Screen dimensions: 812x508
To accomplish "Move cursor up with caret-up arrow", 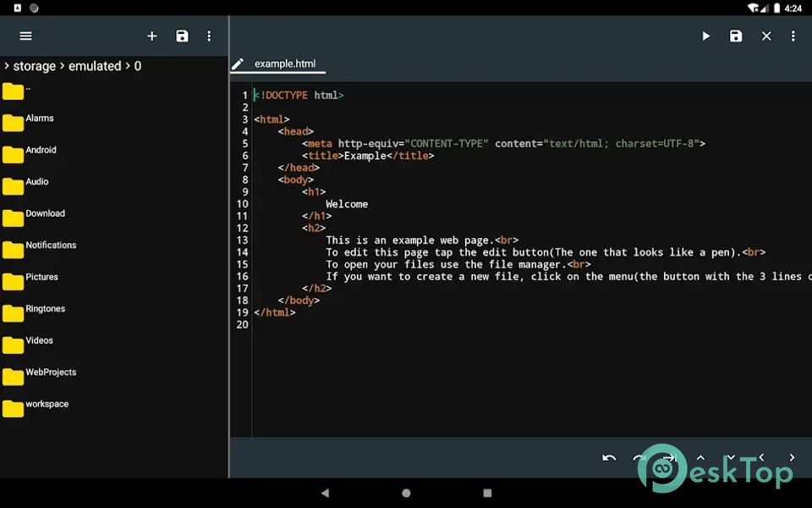I will point(700,458).
